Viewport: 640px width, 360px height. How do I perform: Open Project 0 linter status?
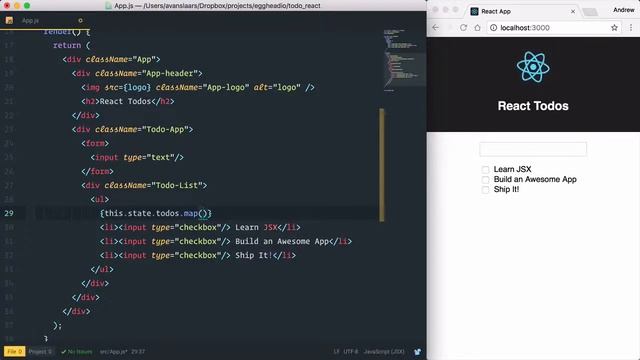tap(40, 351)
